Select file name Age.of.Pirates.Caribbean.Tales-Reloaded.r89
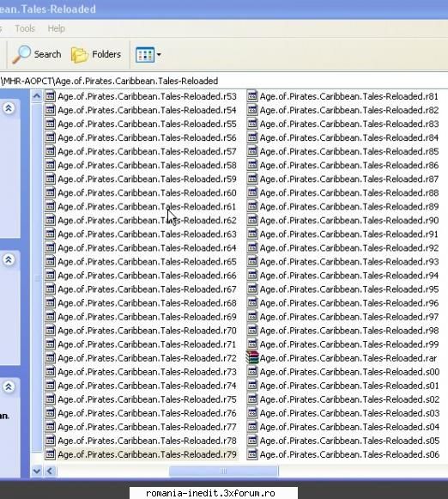Image resolution: width=448 pixels, height=499 pixels. [x=349, y=206]
